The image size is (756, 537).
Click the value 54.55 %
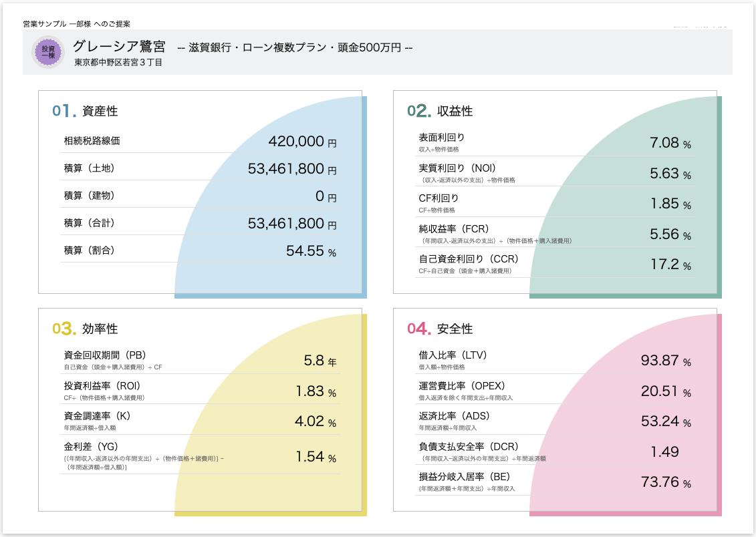pos(311,251)
